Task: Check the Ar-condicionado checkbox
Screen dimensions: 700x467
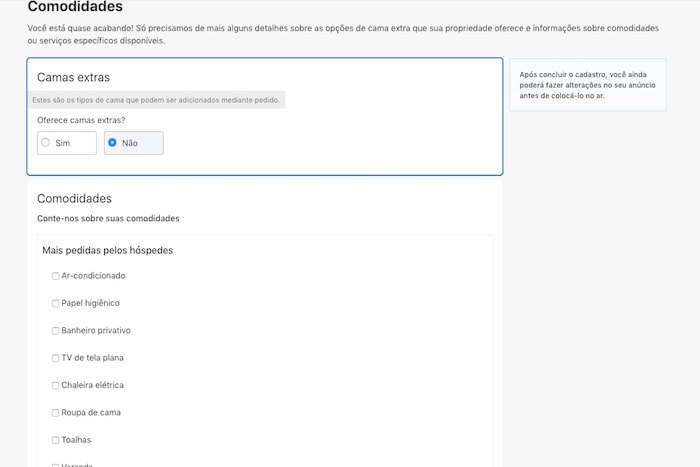Action: pos(55,276)
